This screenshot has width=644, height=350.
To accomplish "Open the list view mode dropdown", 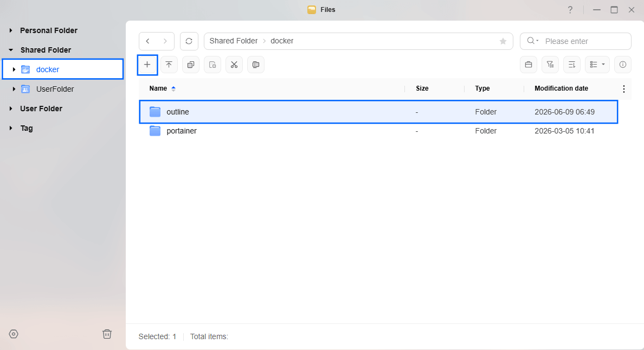I will pyautogui.click(x=597, y=65).
